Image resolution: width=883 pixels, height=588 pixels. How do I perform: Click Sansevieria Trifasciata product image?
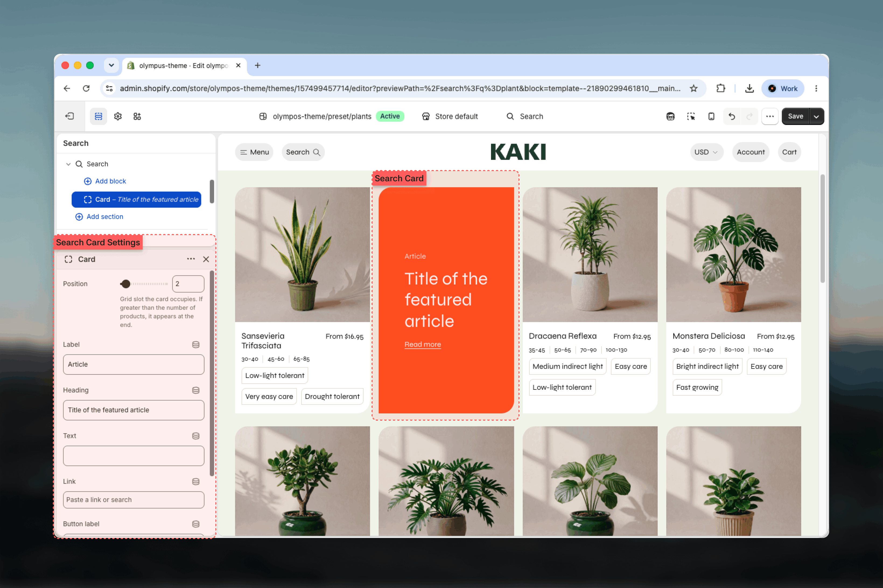point(303,255)
